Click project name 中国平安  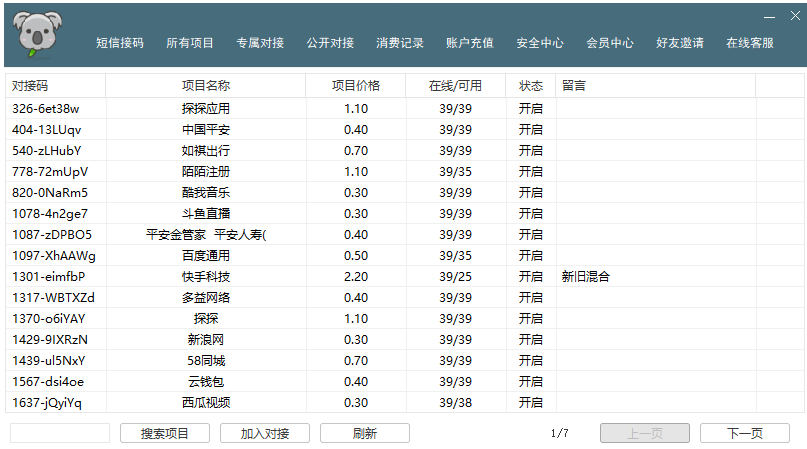[206, 130]
